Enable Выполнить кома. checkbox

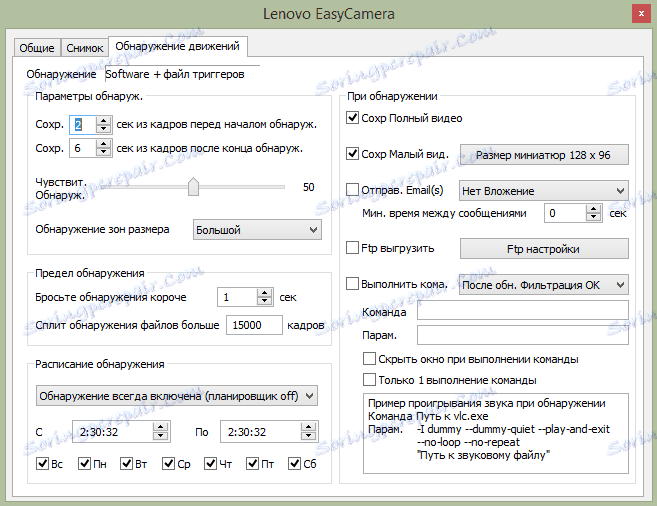[352, 284]
